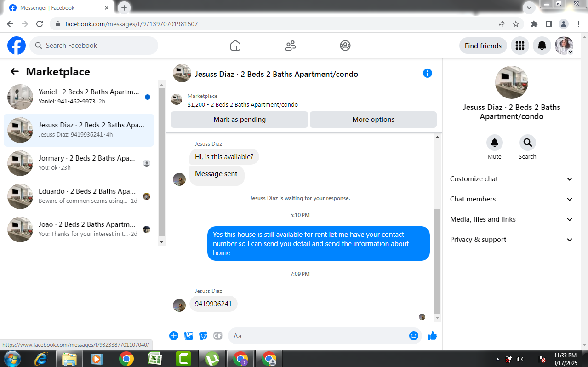Open Chrome profile avatar icon
588x367 pixels.
(563, 24)
